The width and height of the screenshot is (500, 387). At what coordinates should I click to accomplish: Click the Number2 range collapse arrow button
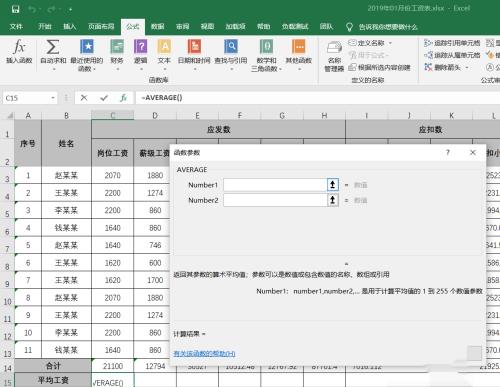point(332,200)
